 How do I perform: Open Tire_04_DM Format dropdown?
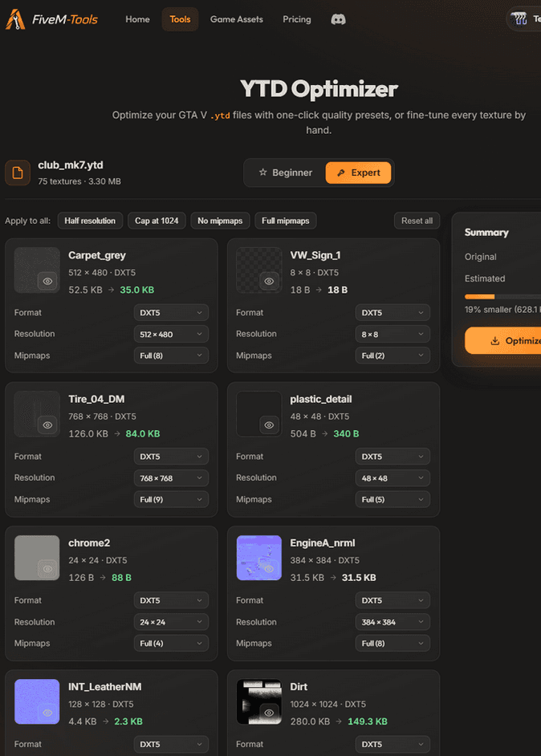click(171, 457)
